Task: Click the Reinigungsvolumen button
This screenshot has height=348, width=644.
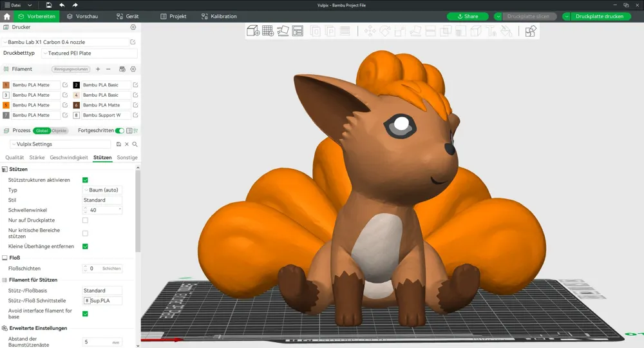Action: point(71,69)
